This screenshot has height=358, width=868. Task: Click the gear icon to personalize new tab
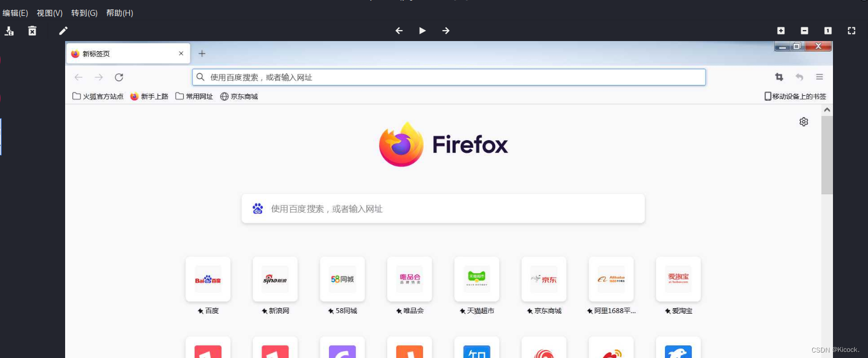[803, 122]
